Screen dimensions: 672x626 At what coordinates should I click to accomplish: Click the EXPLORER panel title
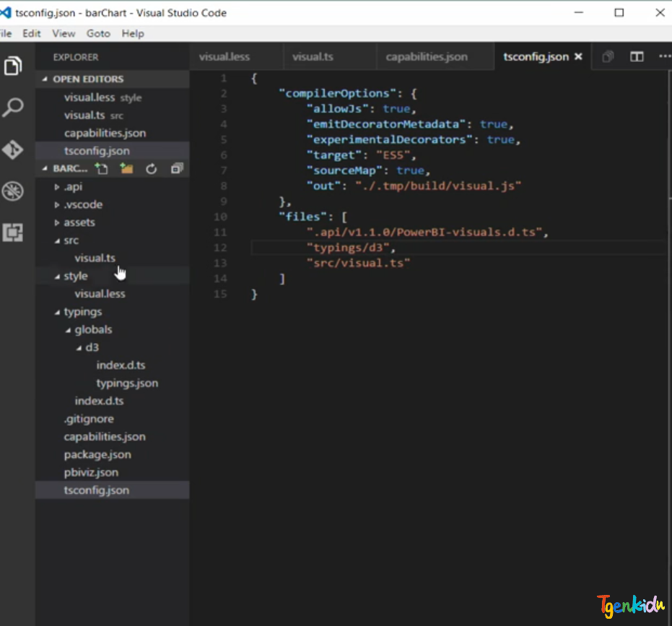coord(76,57)
